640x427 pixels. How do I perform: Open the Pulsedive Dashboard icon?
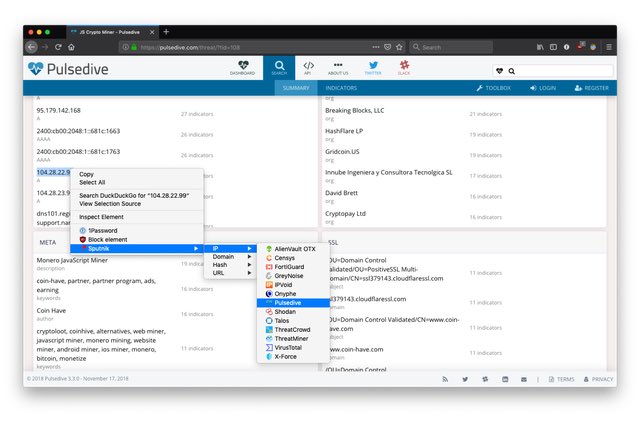pos(242,67)
